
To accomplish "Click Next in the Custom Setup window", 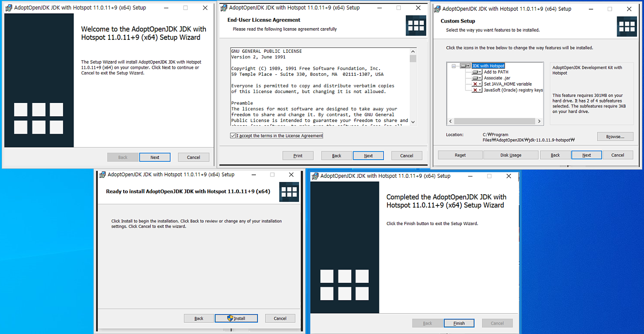I will [586, 155].
